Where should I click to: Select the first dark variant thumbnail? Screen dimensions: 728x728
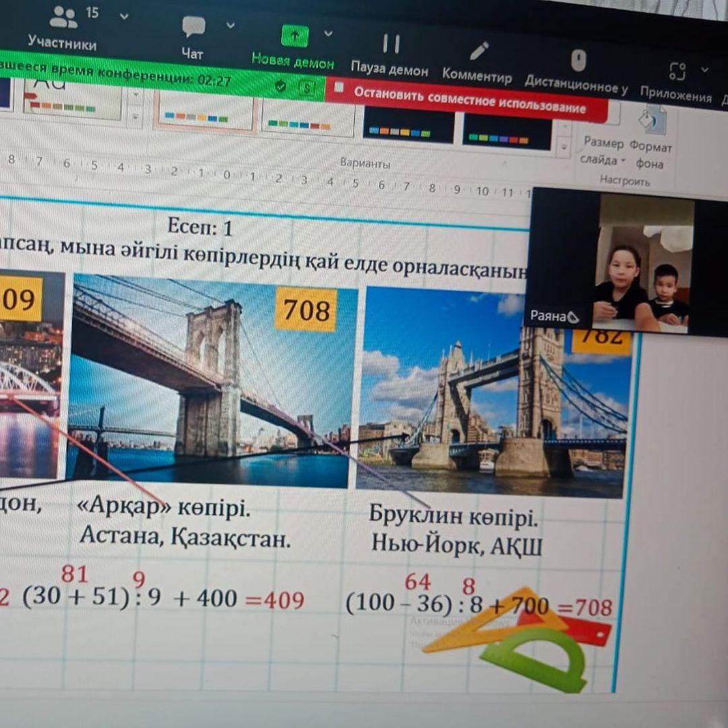[x=408, y=125]
